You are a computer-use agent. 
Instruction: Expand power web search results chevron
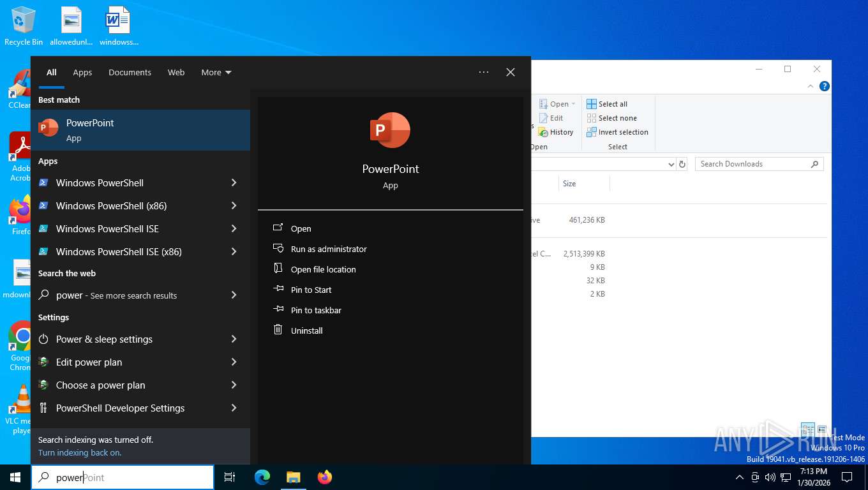[x=234, y=295]
